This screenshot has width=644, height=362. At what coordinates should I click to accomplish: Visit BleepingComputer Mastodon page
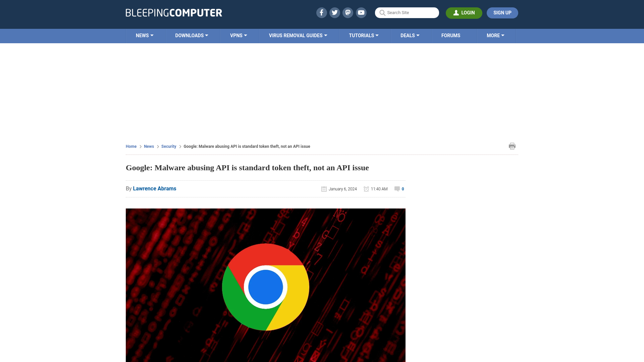click(348, 12)
